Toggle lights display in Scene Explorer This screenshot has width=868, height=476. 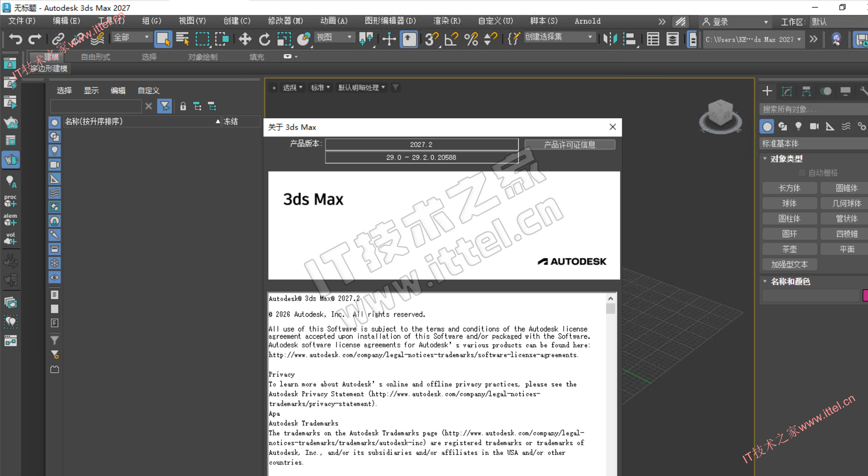point(55,151)
